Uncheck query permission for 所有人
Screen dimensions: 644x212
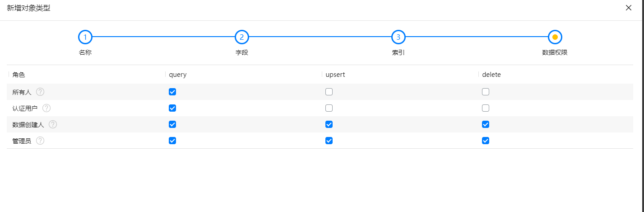[172, 92]
